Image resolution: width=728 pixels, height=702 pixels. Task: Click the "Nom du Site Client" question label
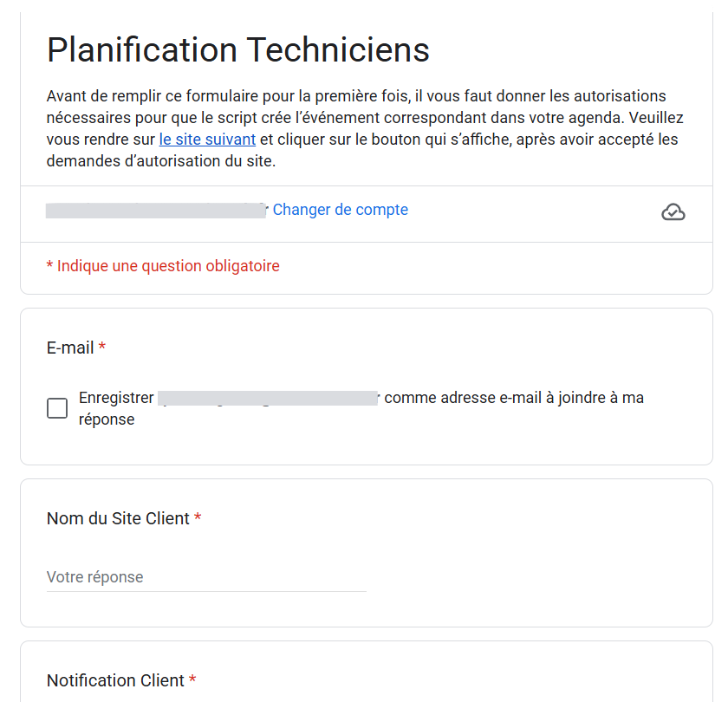tap(118, 518)
